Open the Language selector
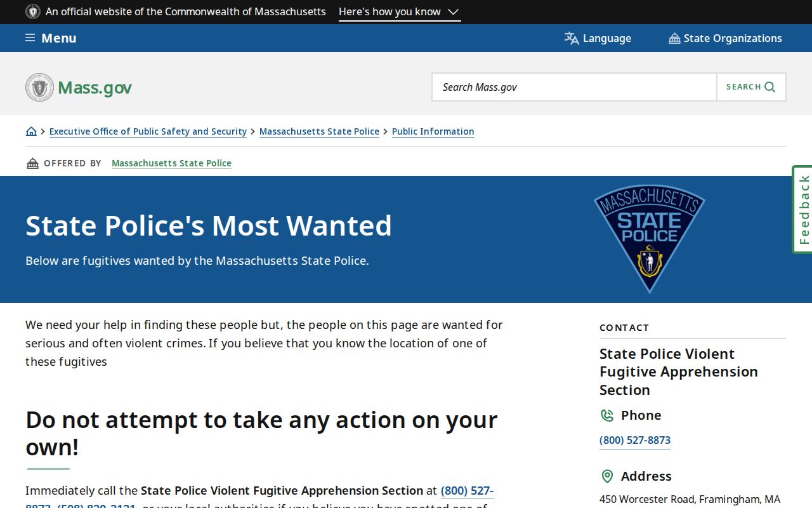Screen dimensions: 812x508 coord(598,38)
